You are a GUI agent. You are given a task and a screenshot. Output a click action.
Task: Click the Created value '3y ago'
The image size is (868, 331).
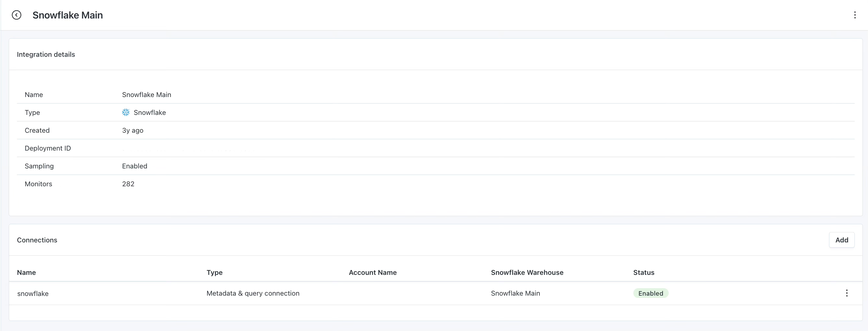(133, 130)
